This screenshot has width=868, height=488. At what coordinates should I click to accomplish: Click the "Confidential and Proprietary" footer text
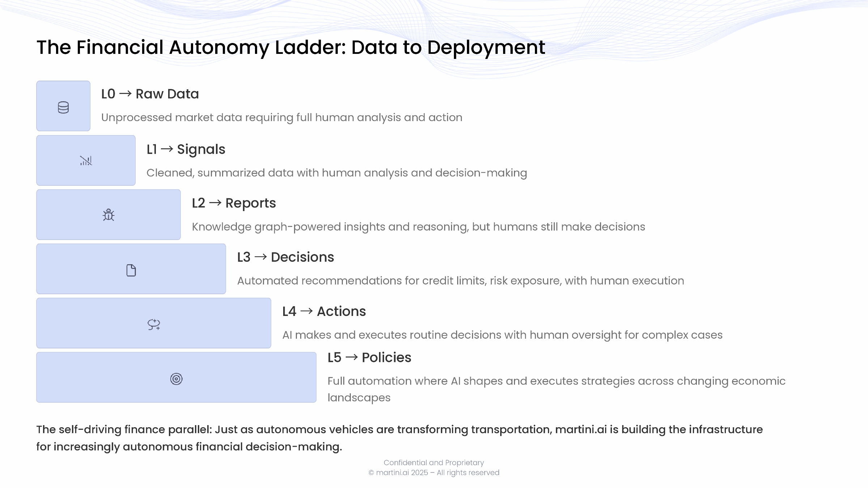pyautogui.click(x=434, y=463)
